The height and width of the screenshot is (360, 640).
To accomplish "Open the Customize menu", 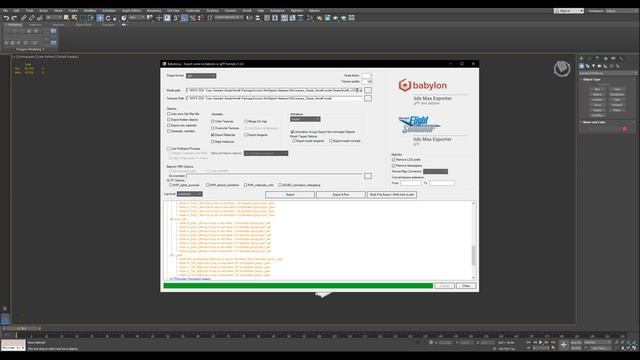I will point(193,11).
